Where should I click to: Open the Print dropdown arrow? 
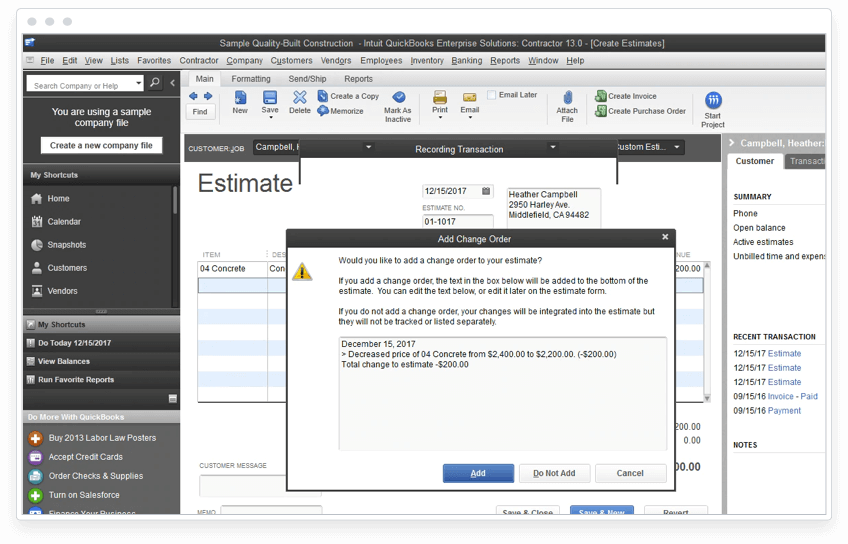[x=440, y=117]
